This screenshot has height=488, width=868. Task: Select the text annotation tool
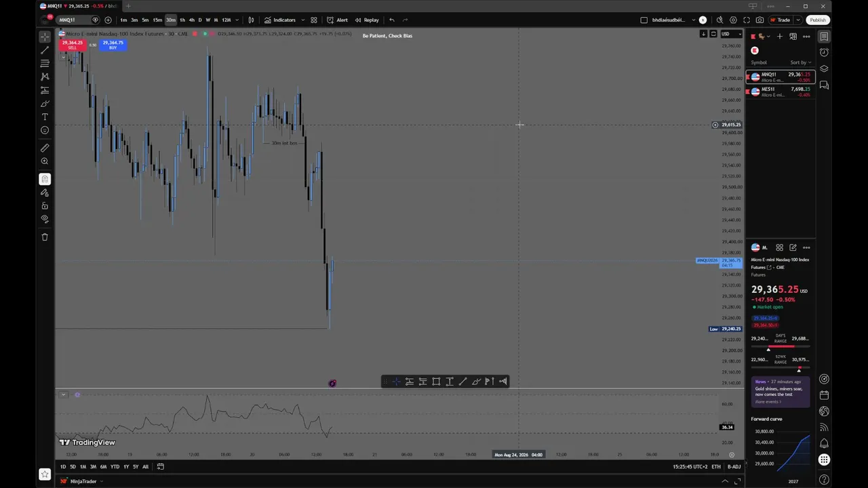45,117
